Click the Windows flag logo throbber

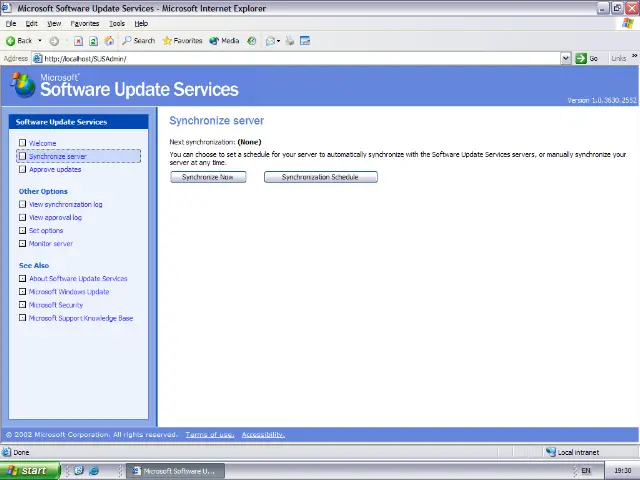628,23
